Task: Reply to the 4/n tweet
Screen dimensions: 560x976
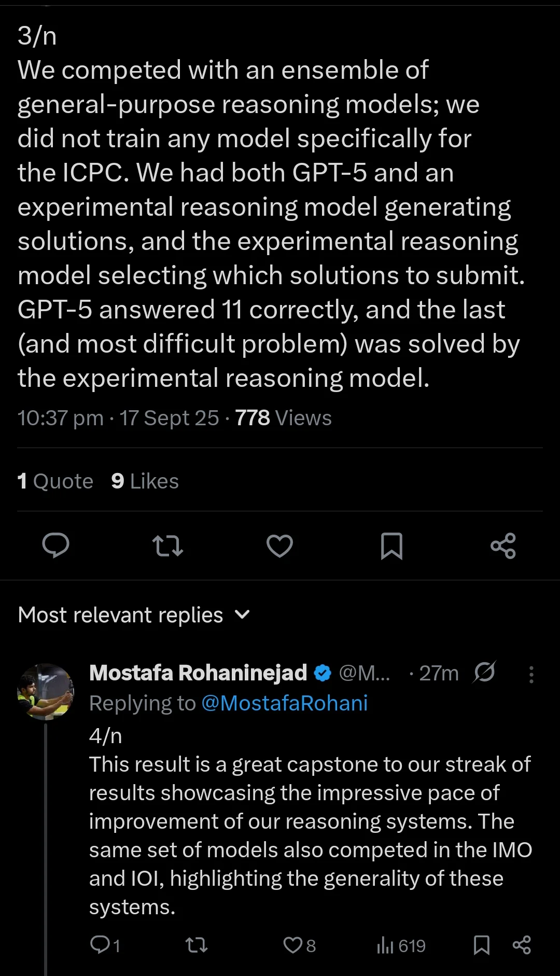Action: pyautogui.click(x=100, y=945)
